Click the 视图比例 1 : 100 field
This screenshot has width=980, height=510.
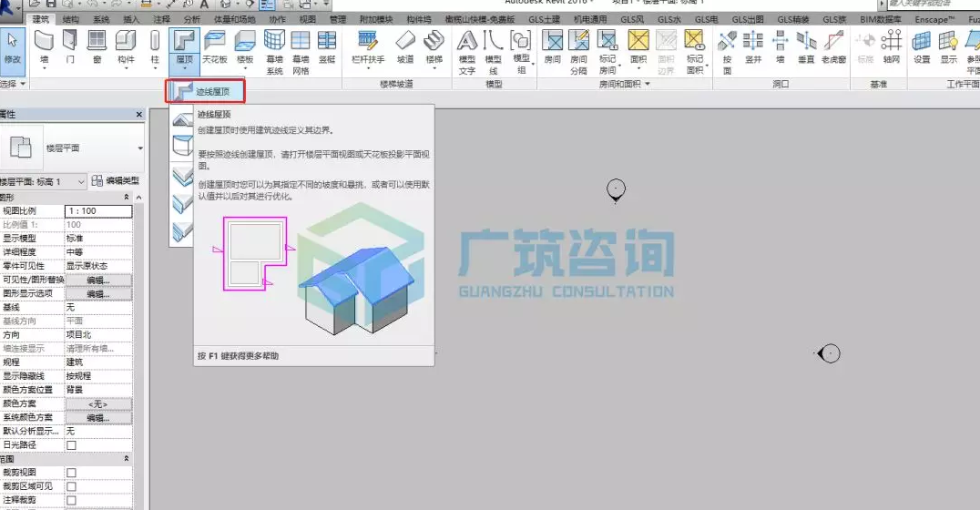coord(98,211)
